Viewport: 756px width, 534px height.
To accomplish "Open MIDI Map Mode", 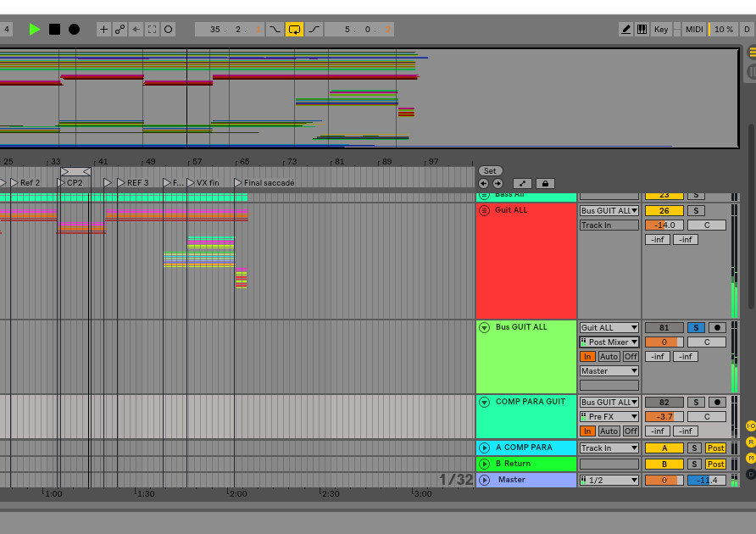I will (694, 30).
